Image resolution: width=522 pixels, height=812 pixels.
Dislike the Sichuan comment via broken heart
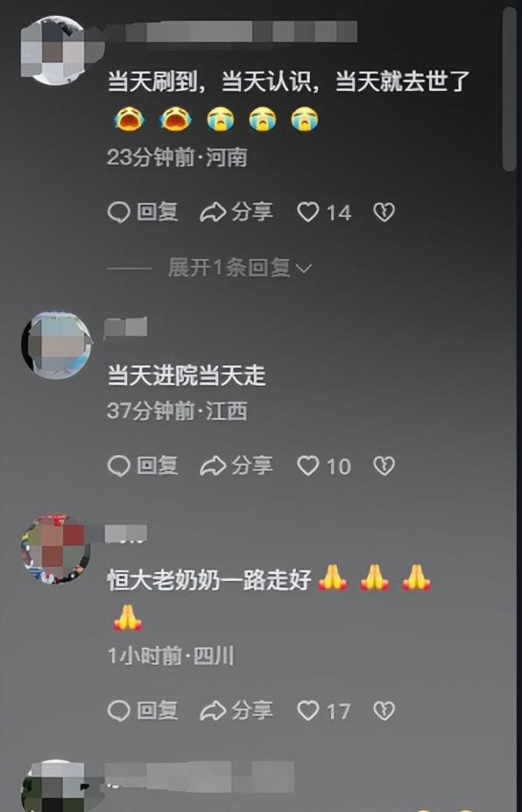pyautogui.click(x=384, y=710)
